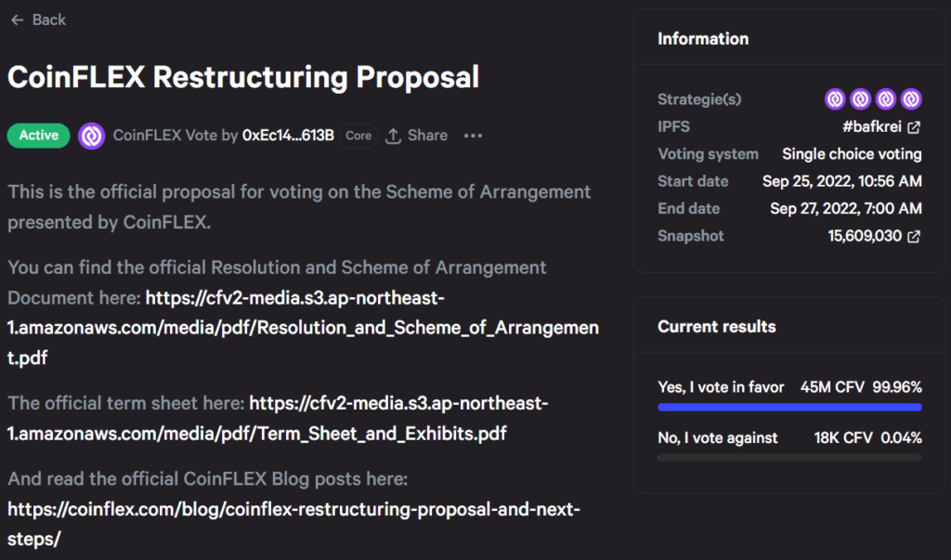Click the CoinFLEX Restructuring Proposal title
Viewport: 951px width, 560px height.
click(243, 76)
